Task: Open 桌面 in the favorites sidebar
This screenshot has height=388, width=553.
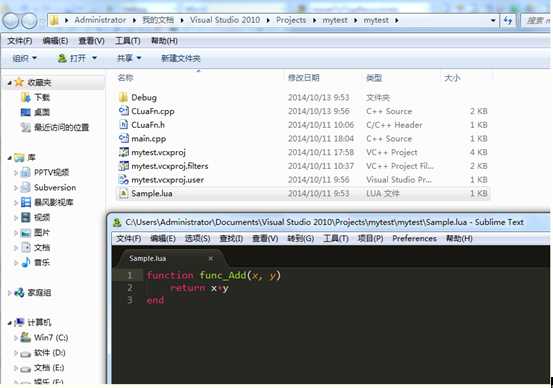Action: 42,112
